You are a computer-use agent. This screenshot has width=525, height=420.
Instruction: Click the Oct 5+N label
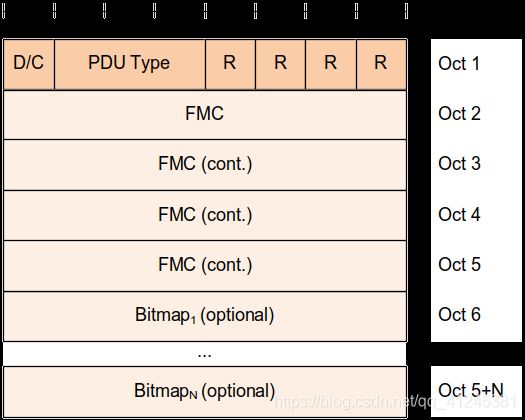471,391
